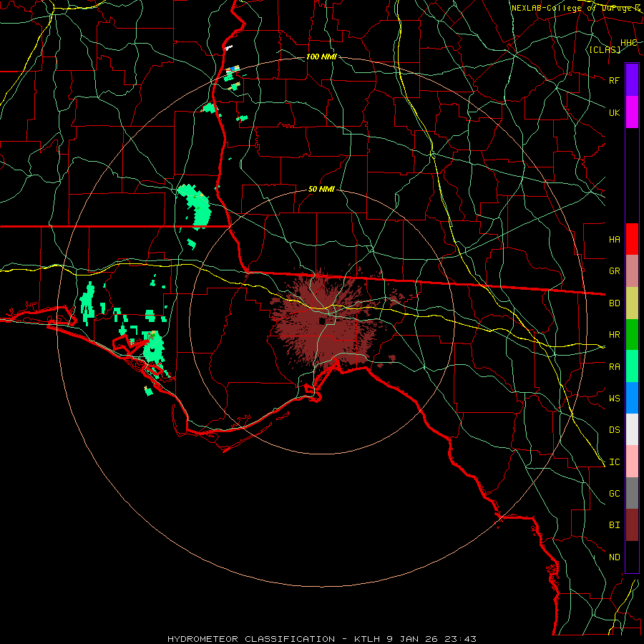Click the 50 NMI range ring label
Screen dimensions: 644x644
321,190
